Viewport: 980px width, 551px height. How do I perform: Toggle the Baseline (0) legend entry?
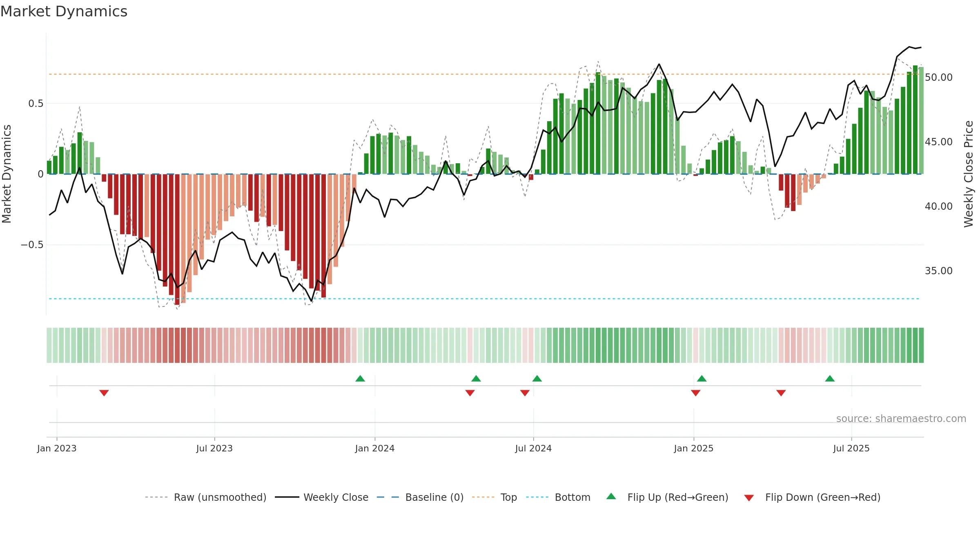coord(420,497)
